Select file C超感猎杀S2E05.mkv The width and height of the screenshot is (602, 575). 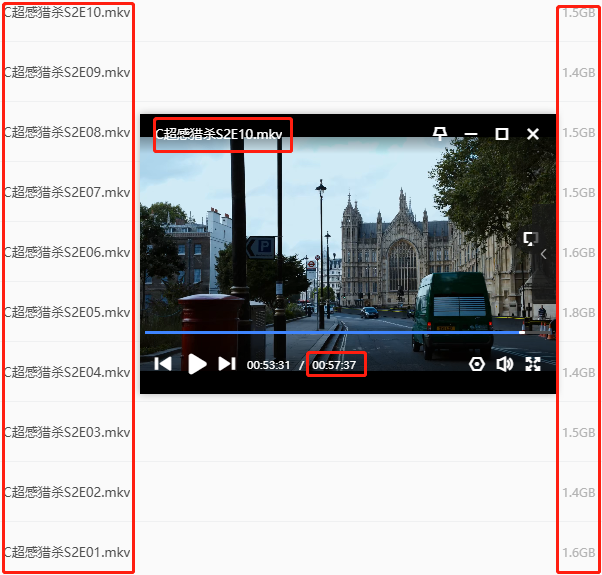(68, 312)
